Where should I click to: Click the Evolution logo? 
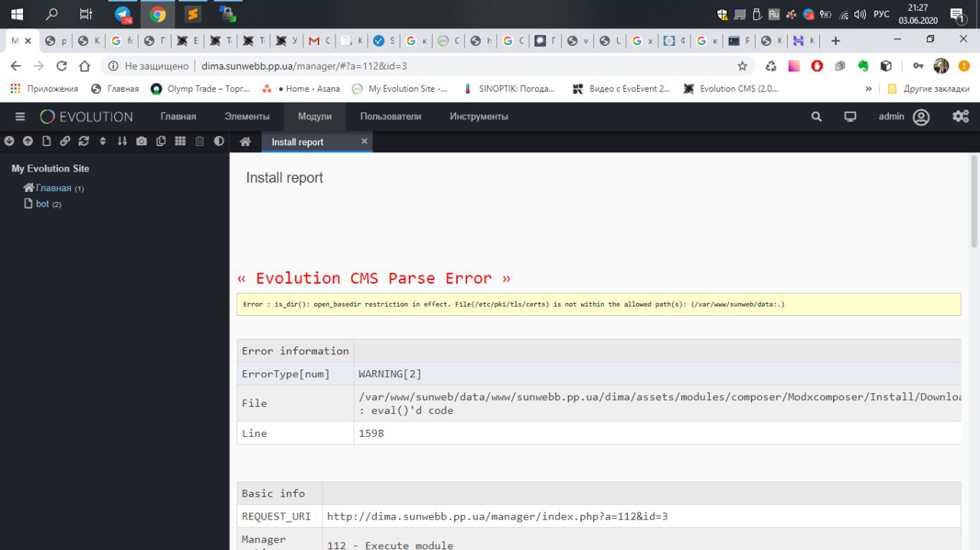[87, 116]
